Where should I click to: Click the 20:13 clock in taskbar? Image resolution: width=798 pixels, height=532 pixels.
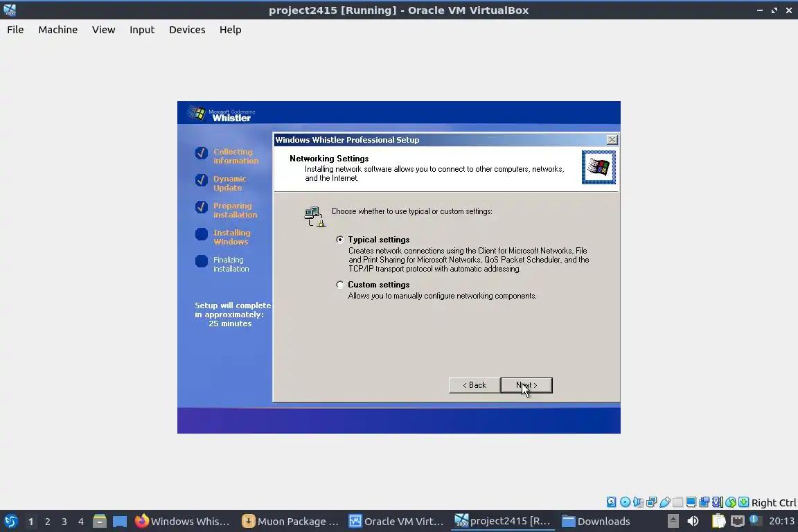(781, 521)
